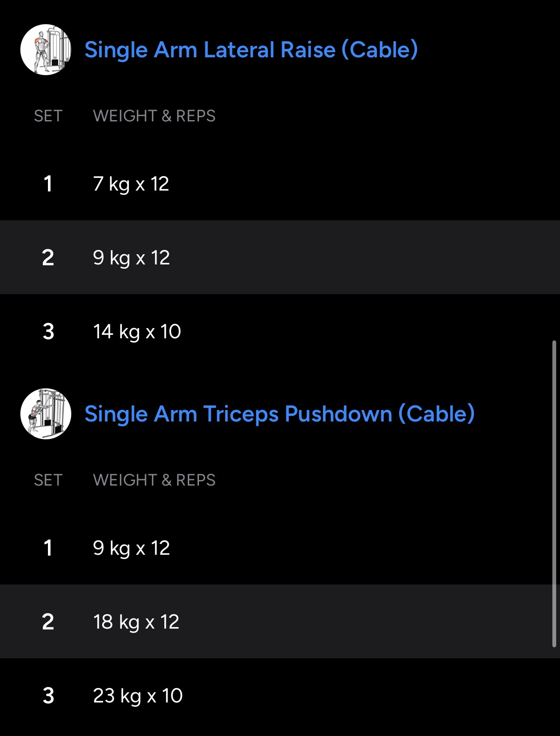Select Triceps Pushdown 9 kg x 12 entry
The width and height of the screenshot is (560, 736).
(132, 548)
